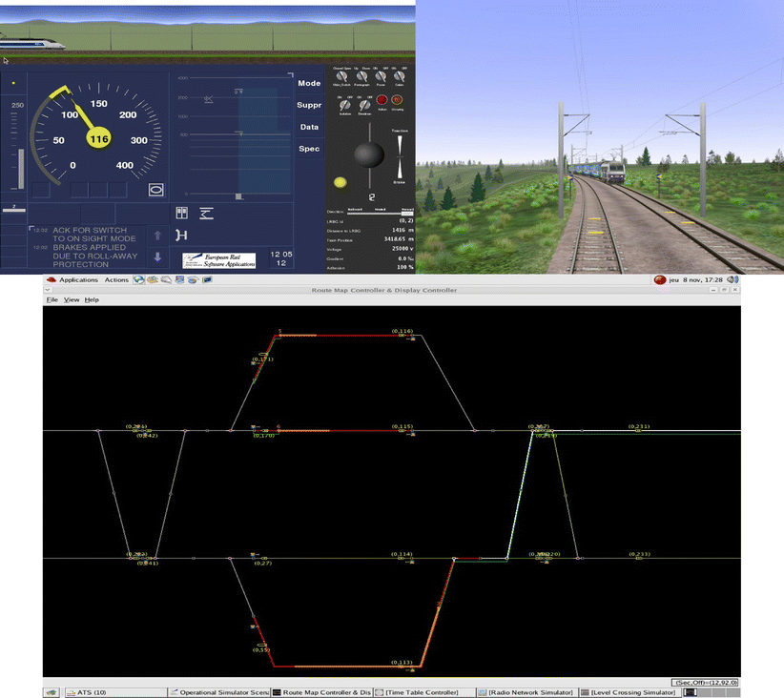
Task: Open the Spec panel
Action: [x=308, y=149]
